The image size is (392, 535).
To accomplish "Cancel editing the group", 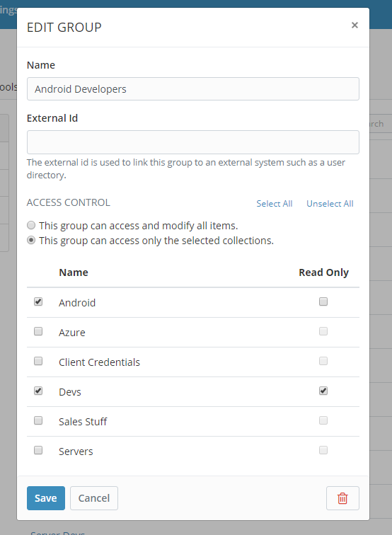I will (x=94, y=498).
